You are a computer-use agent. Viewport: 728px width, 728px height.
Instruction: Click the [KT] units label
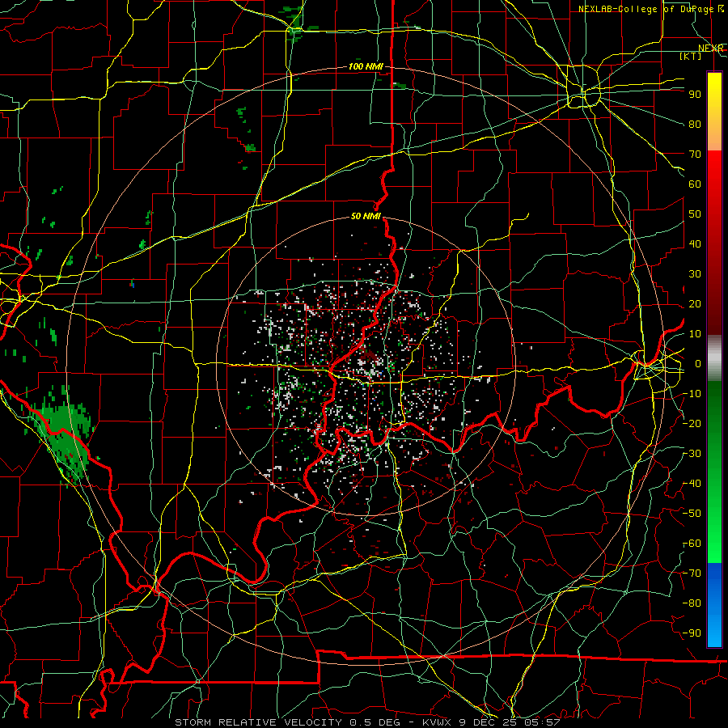[691, 56]
